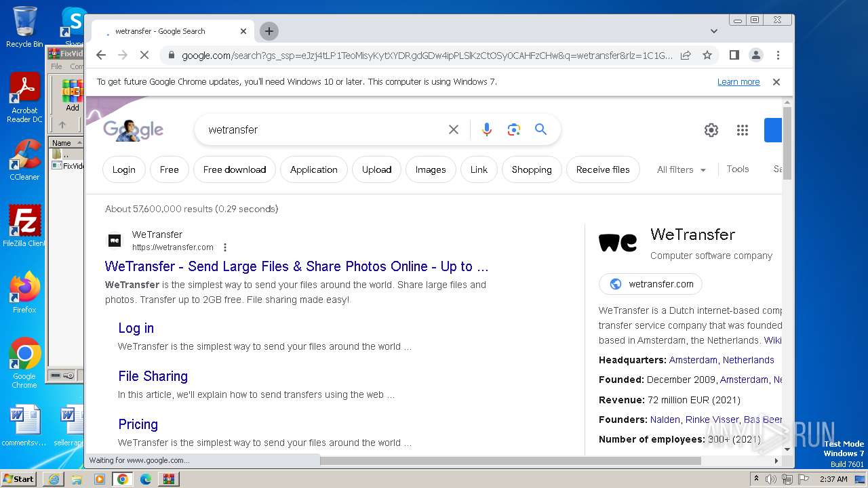
Task: Submit search with the magnifier icon
Action: click(x=540, y=129)
